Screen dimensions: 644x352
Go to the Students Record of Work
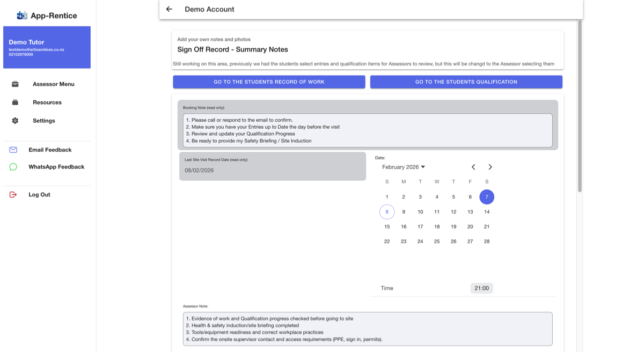pos(269,82)
